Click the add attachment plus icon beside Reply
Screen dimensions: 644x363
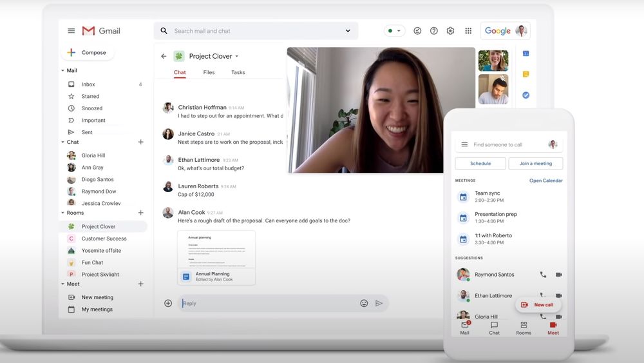coord(168,304)
